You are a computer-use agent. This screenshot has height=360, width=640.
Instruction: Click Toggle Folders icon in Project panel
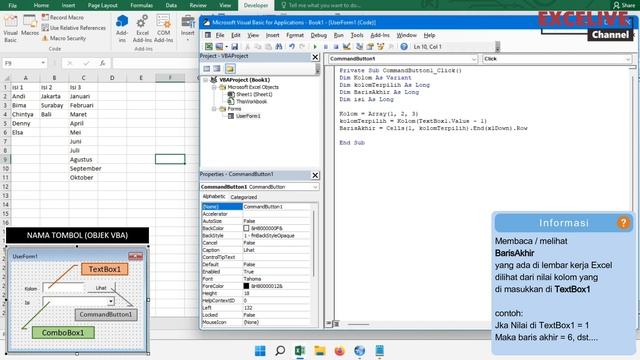[230, 69]
